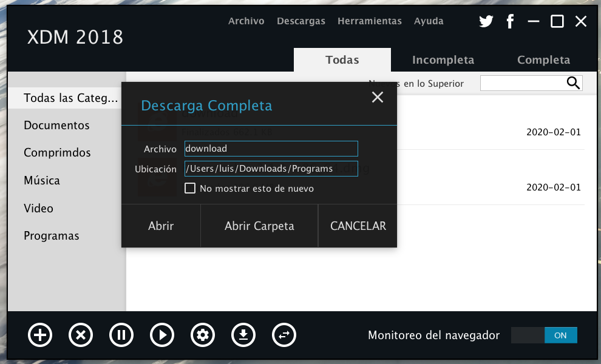The image size is (601, 364).
Task: Open the Nuevos en lo Superior sort option
Action: (416, 84)
